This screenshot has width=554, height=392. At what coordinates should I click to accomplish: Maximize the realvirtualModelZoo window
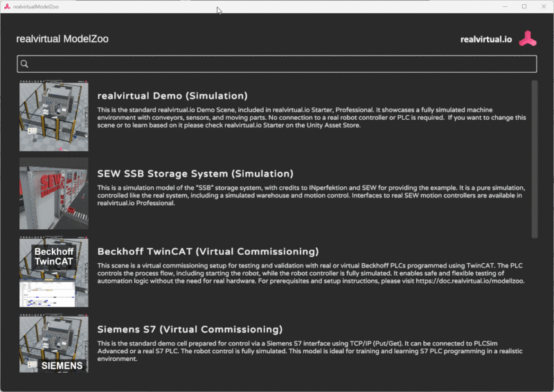[x=524, y=6]
